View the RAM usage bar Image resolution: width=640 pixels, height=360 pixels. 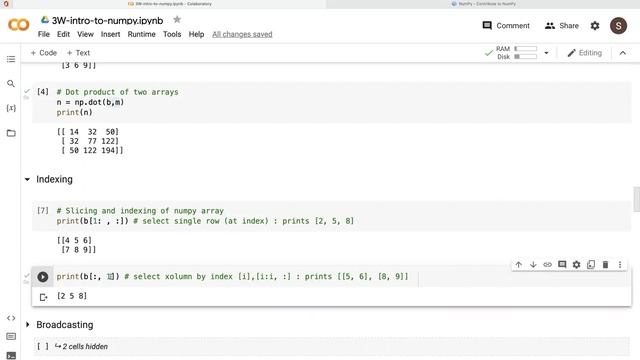pyautogui.click(x=526, y=49)
